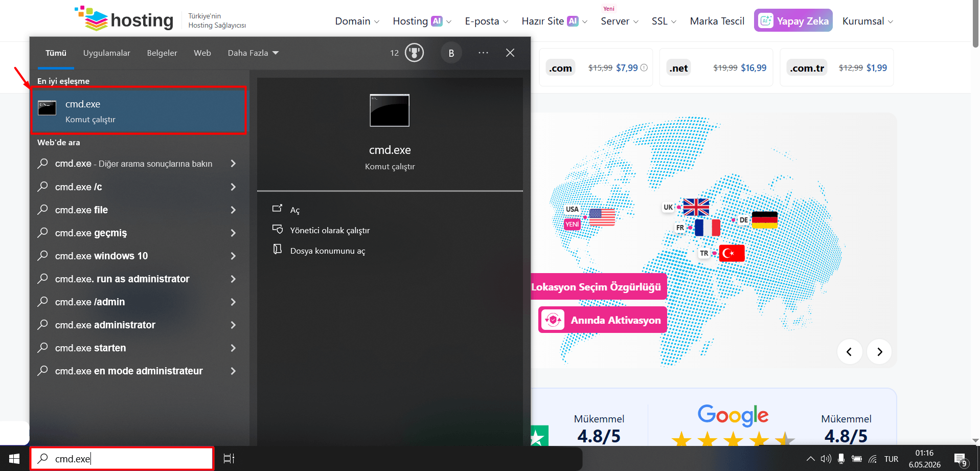Open the clock and date in taskbar
Image resolution: width=980 pixels, height=471 pixels.
point(924,459)
